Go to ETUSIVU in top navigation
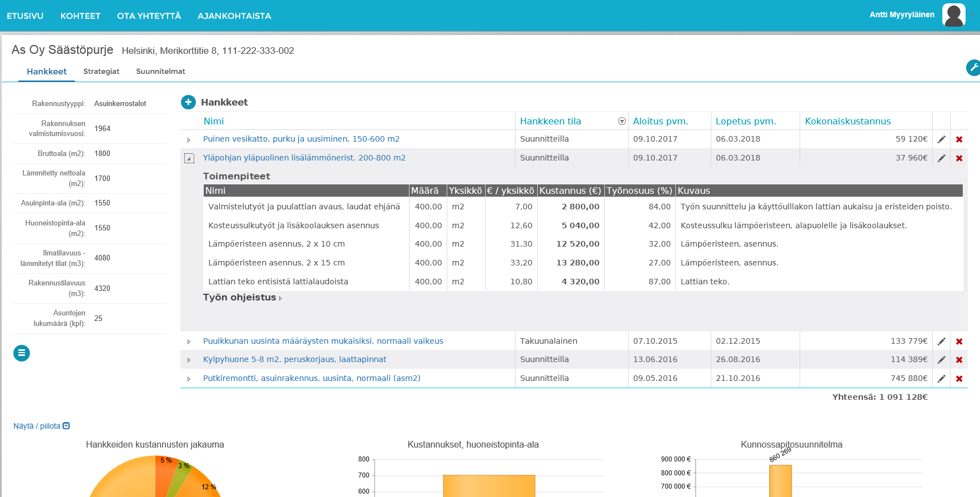The image size is (980, 497). pos(25,16)
